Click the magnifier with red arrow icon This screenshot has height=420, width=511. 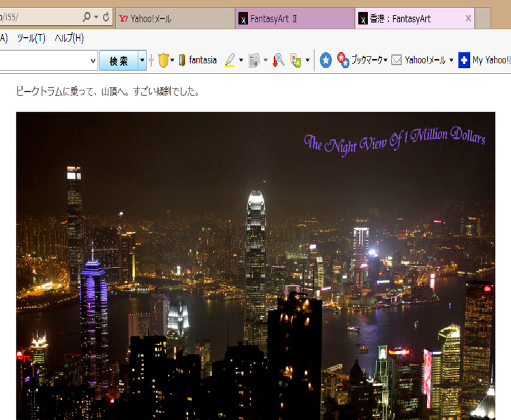278,60
